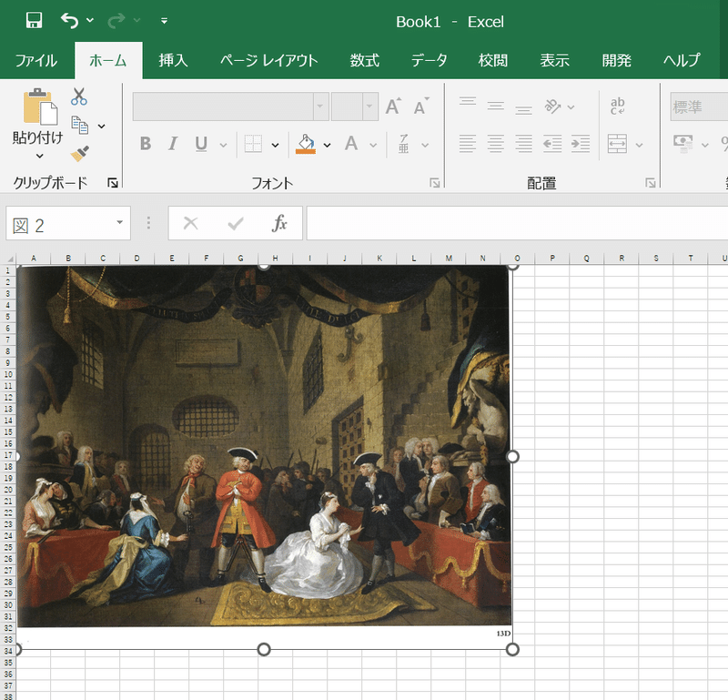Open font color palette dropdown
The height and width of the screenshot is (700, 728).
373,145
